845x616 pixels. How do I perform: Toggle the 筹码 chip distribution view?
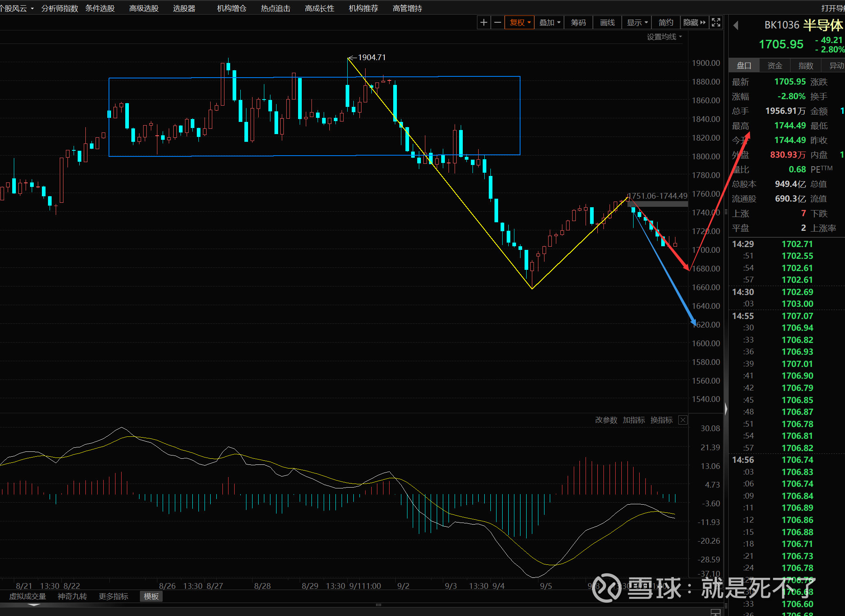click(578, 23)
